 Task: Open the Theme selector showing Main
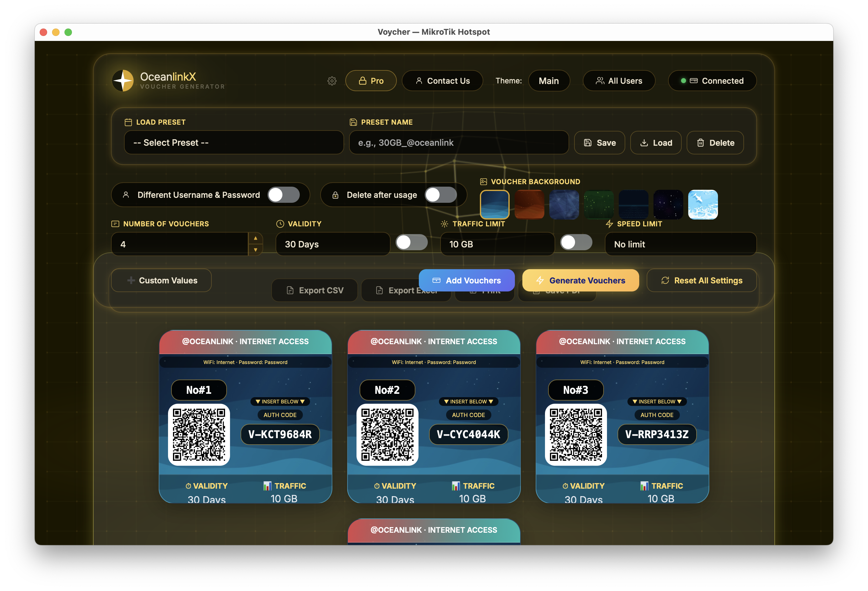point(549,81)
